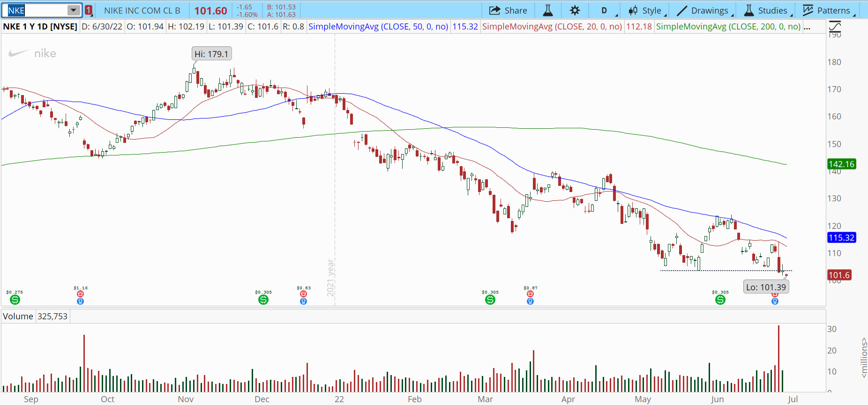This screenshot has height=405, width=868.
Task: Click the green $0.305 dividend icon near Mar
Action: (x=490, y=300)
